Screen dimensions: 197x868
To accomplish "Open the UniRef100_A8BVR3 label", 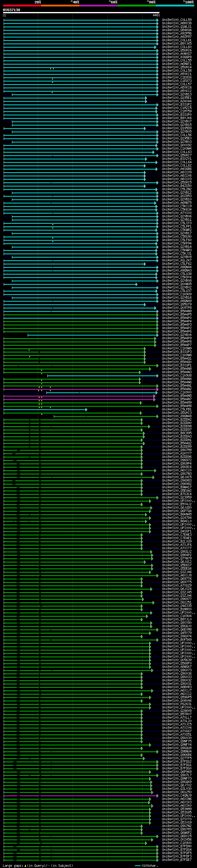I will 176,687.
